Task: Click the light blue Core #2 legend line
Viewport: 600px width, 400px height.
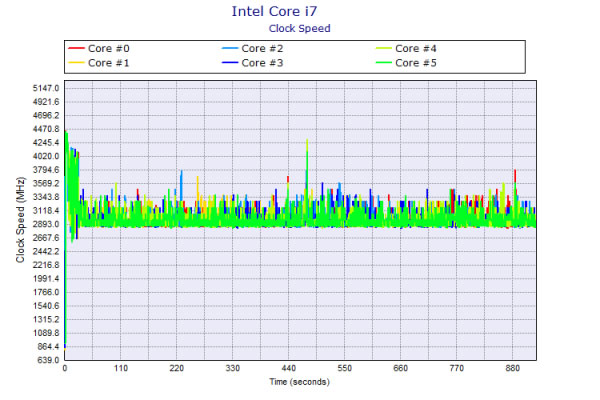Action: (230, 48)
